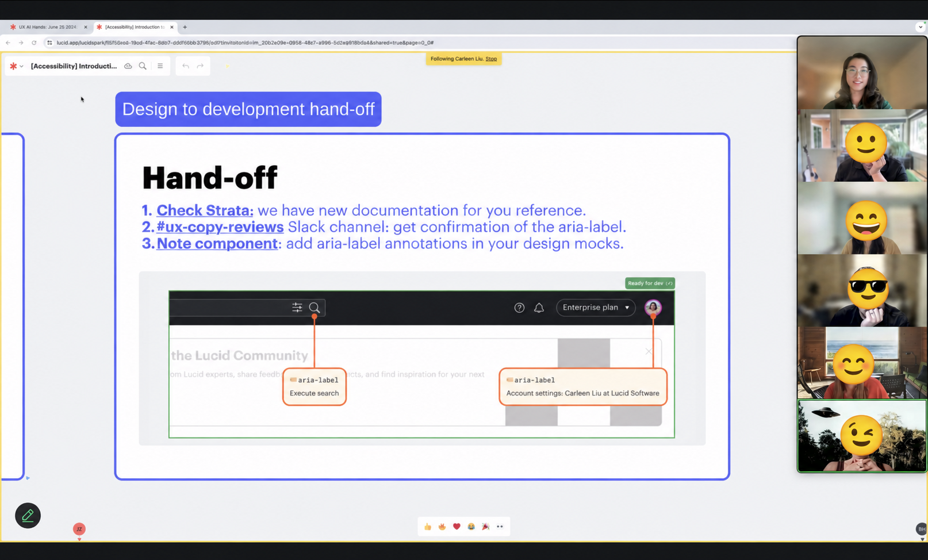The width and height of the screenshot is (928, 560).
Task: Click the user avatar in mock header
Action: [x=653, y=308]
